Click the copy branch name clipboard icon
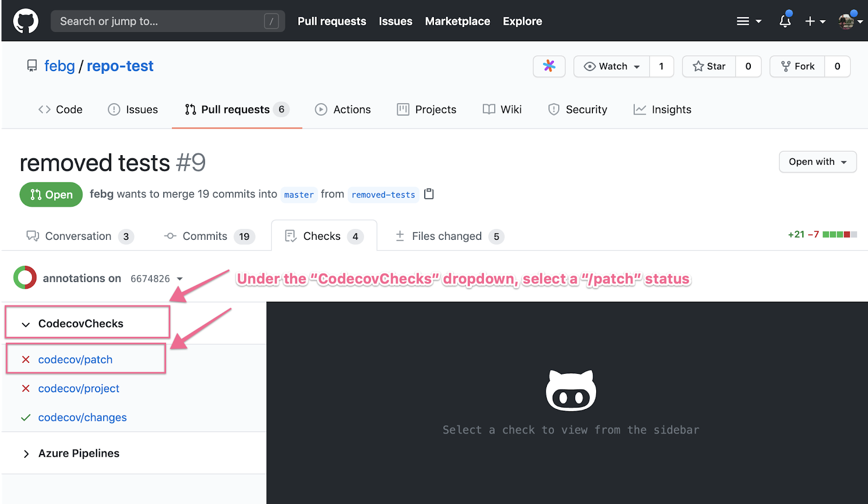 click(x=429, y=194)
